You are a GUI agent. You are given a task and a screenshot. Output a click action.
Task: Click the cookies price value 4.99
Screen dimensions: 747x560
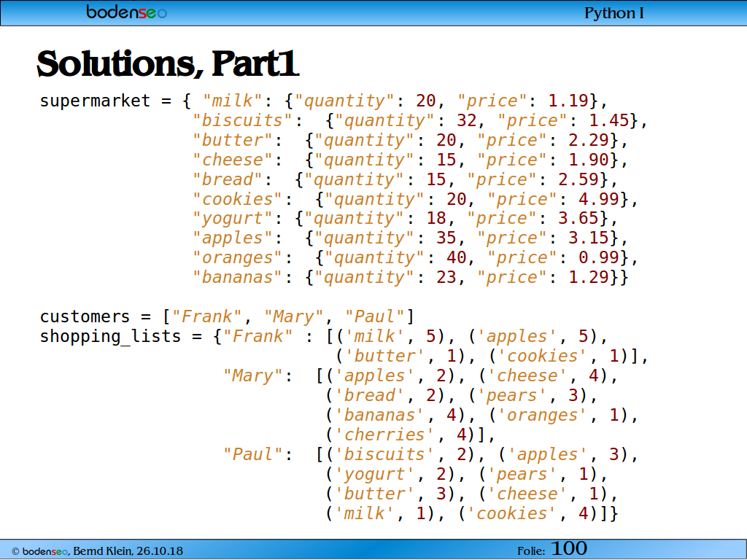(x=600, y=198)
